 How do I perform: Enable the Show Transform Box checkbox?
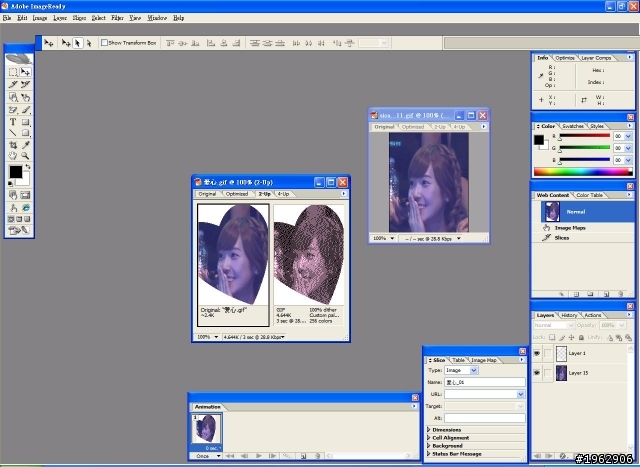105,43
